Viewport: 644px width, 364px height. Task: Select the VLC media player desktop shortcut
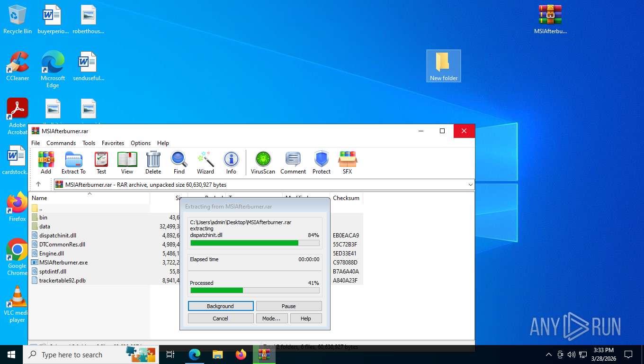click(18, 304)
